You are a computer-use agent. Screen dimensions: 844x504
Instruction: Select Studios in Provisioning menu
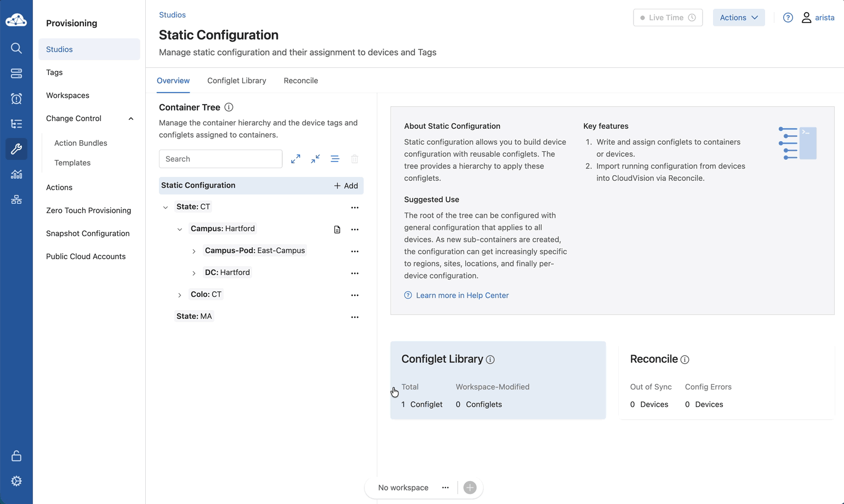click(x=89, y=49)
